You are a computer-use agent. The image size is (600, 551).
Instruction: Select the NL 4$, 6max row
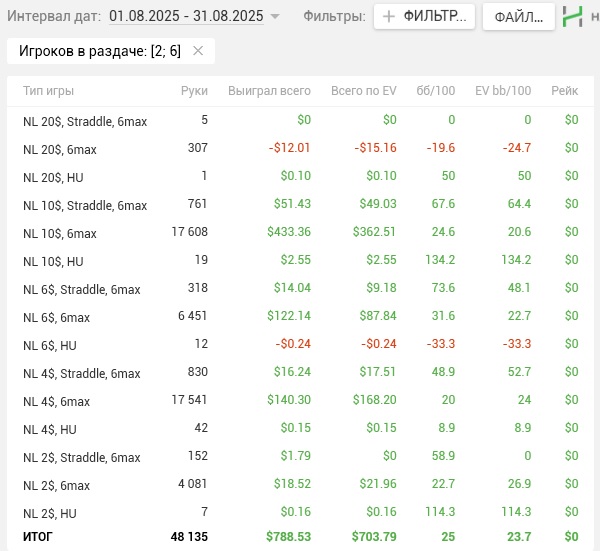point(300,401)
